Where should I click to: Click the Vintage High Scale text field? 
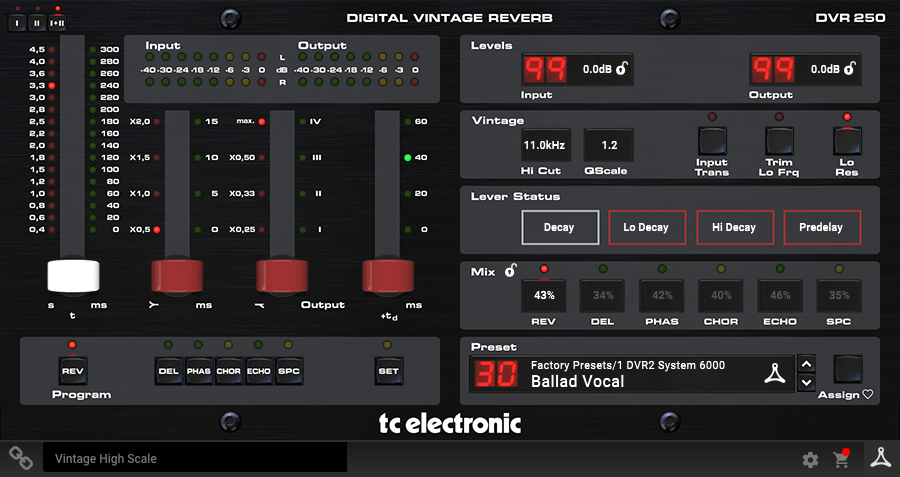tap(195, 459)
